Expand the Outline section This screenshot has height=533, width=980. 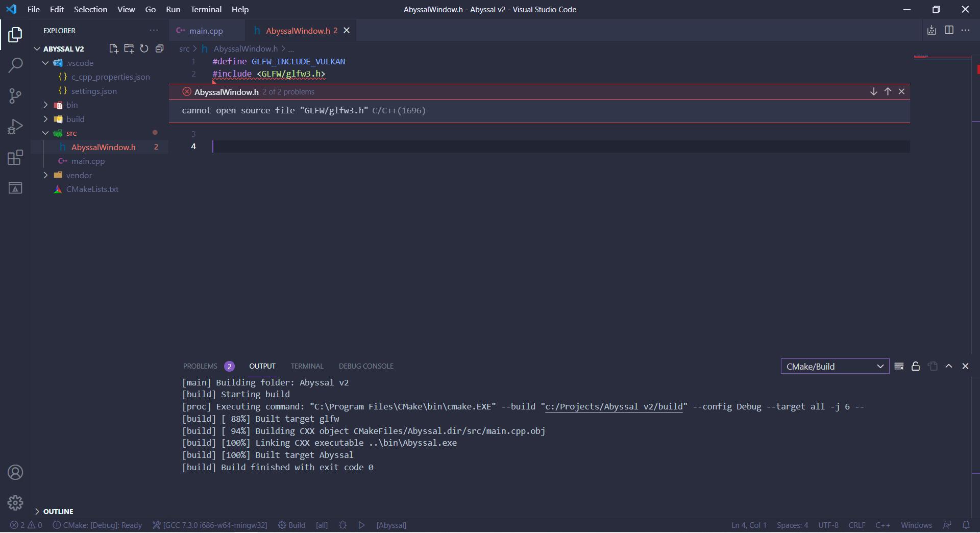[58, 511]
